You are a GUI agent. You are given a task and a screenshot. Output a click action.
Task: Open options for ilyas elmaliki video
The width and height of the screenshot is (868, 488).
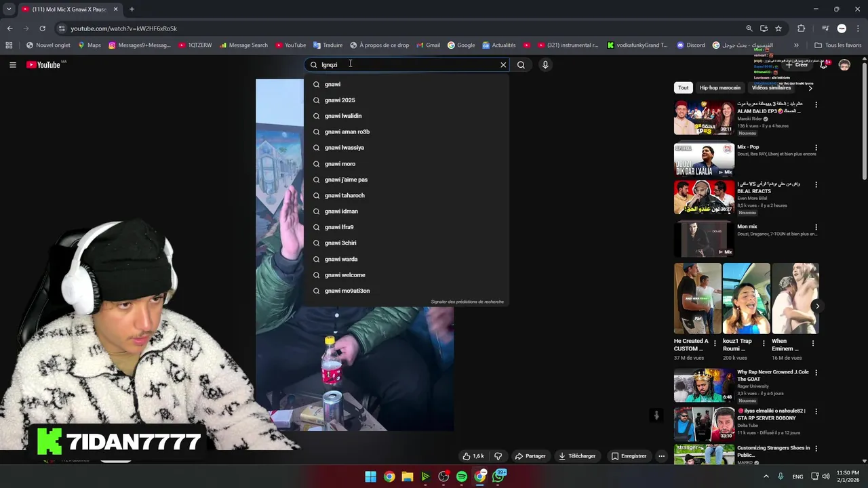coord(816,411)
